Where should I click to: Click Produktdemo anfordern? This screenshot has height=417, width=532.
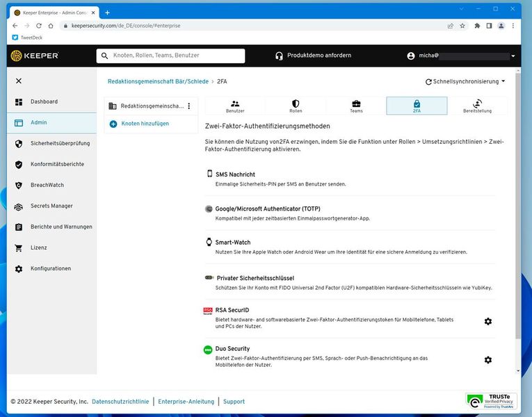(319, 56)
